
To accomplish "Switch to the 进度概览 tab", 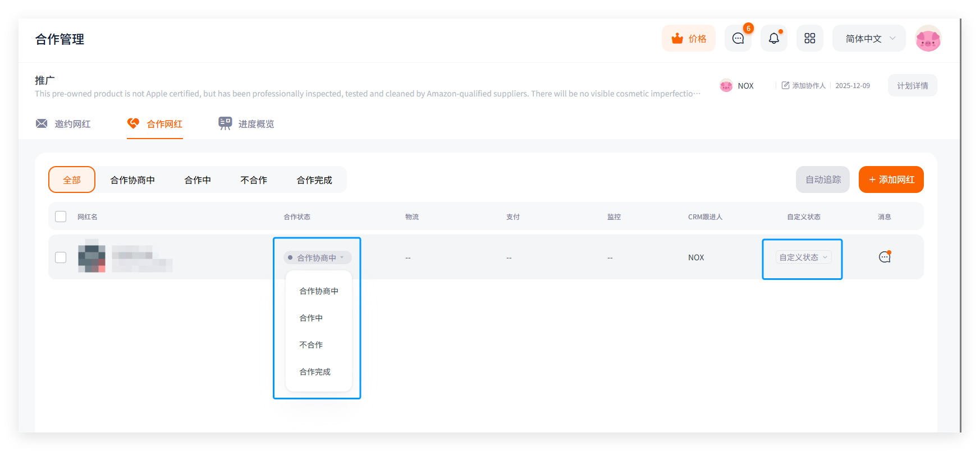I will [x=246, y=124].
